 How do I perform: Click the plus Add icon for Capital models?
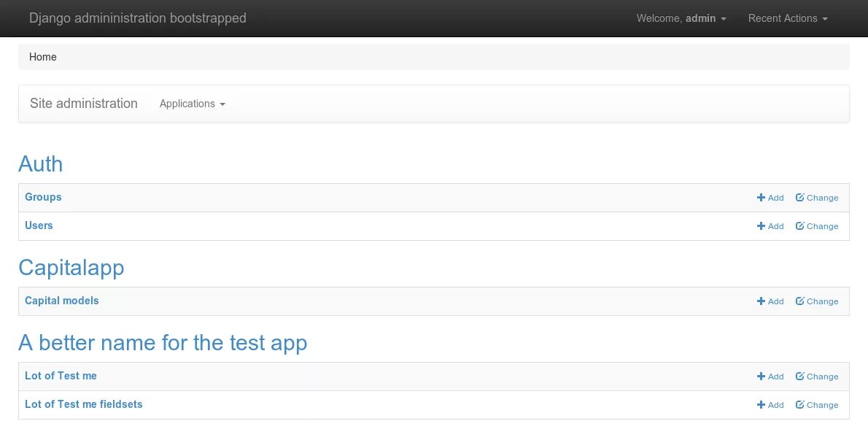click(x=761, y=301)
